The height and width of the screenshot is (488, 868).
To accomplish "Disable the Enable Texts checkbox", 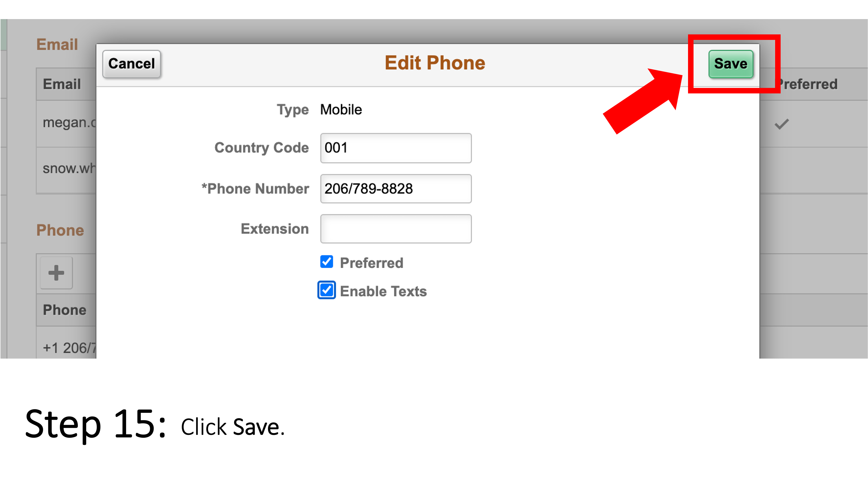I will (x=326, y=291).
